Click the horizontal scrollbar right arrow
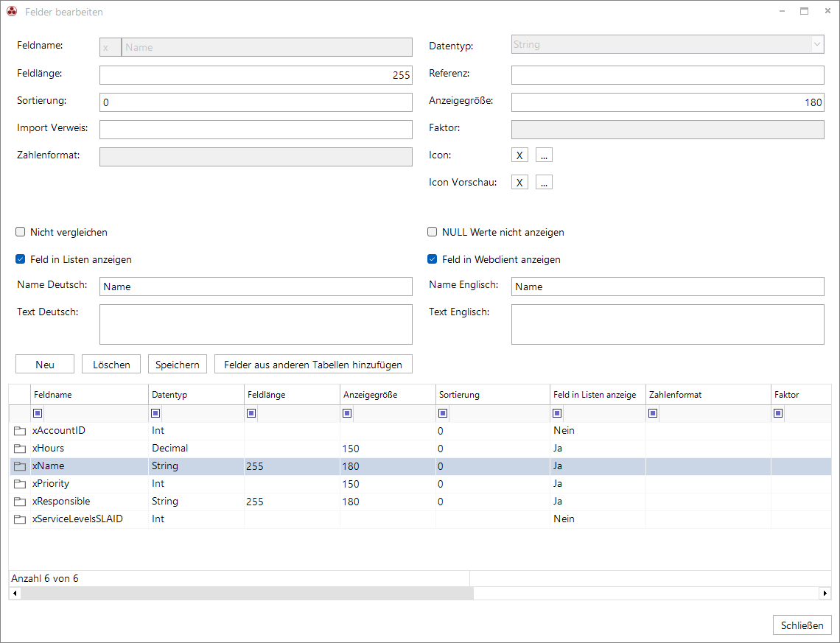This screenshot has width=840, height=643. 825,593
